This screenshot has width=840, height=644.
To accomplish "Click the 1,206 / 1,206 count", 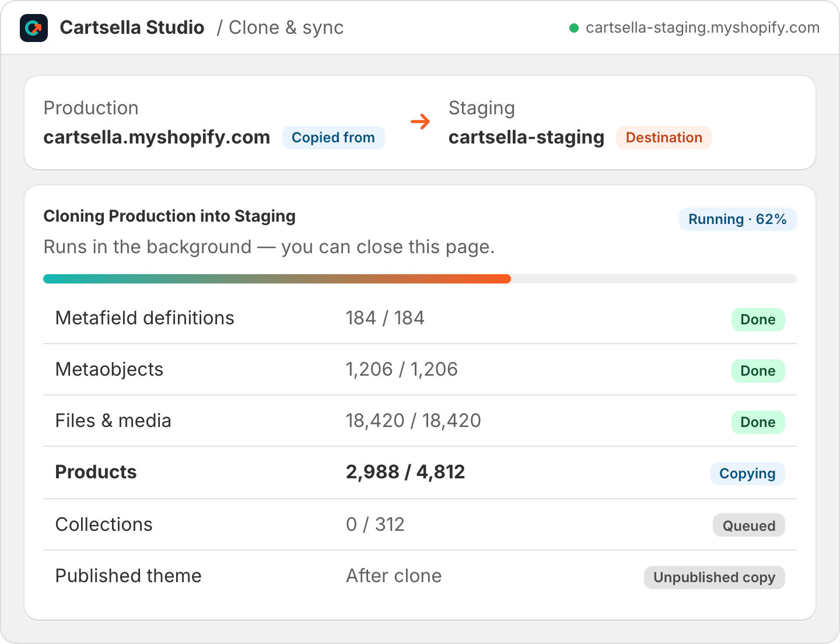I will [401, 369].
